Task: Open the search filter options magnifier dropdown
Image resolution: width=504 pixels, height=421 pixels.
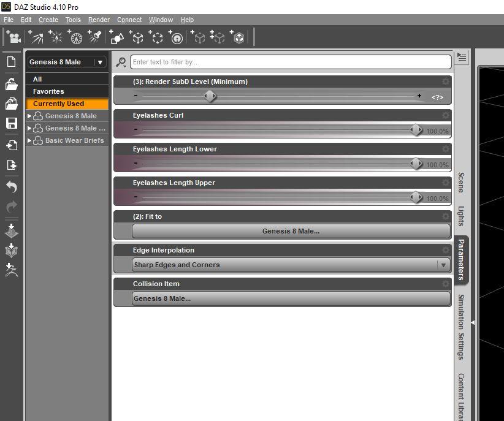Action: (121, 62)
